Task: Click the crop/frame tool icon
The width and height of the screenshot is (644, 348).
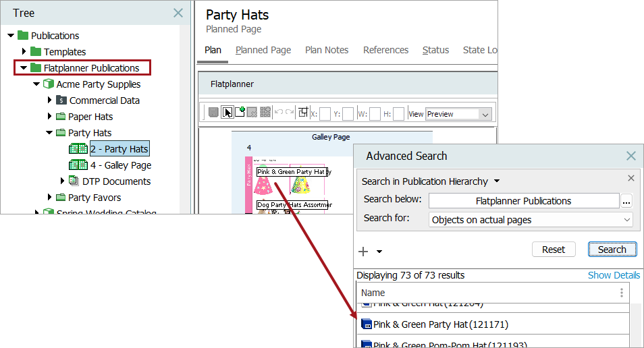Action: coord(303,113)
